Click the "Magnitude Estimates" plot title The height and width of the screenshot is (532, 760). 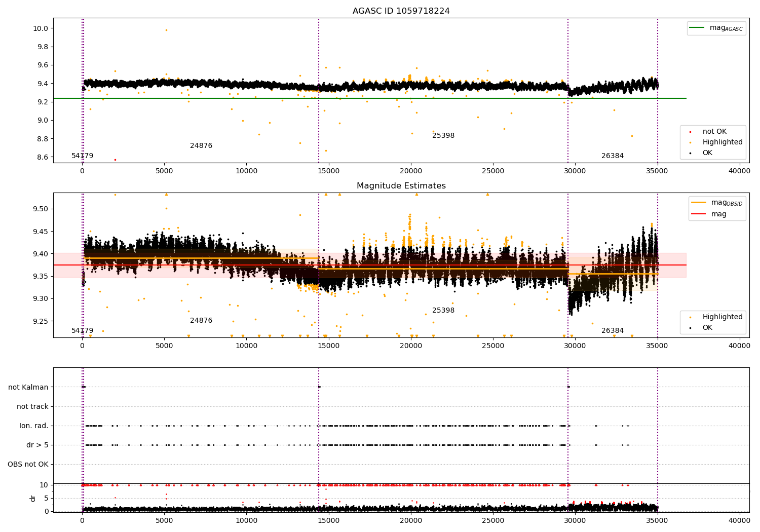point(401,186)
